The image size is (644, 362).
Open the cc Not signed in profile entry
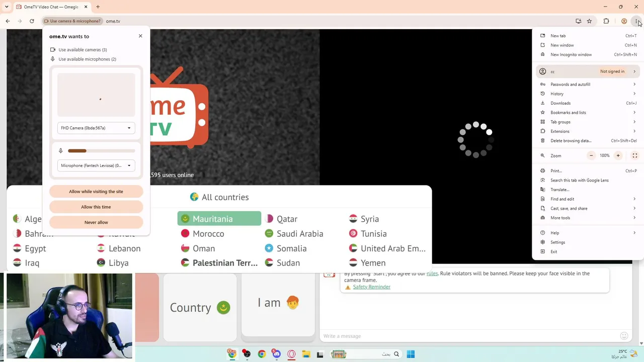coord(588,71)
